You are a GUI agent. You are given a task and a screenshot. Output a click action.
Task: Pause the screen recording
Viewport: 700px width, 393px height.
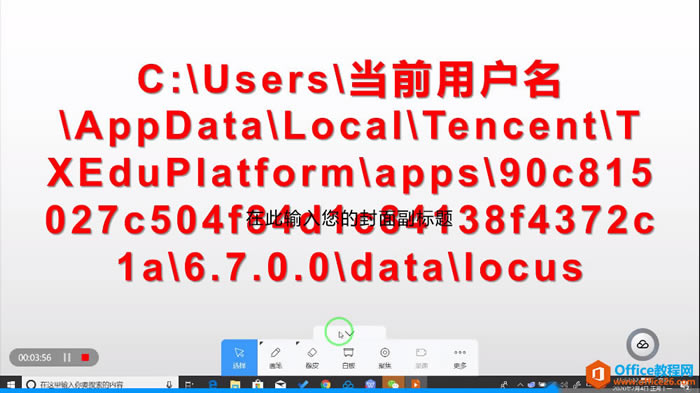[67, 357]
